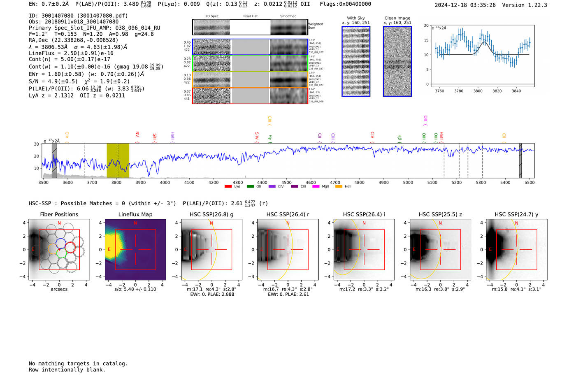Click the HSC-SSP Possible Matches = 0 line
The image size is (576, 392).
102,203
